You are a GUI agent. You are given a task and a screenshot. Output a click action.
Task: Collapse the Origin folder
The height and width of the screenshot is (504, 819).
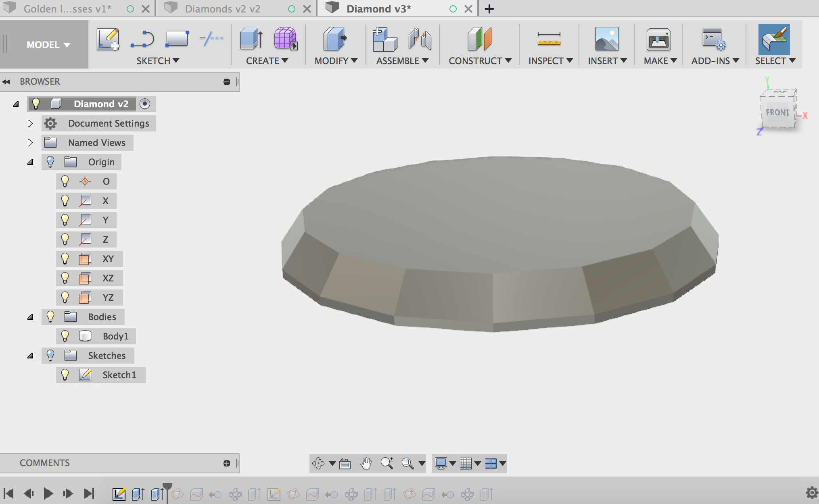pos(30,162)
